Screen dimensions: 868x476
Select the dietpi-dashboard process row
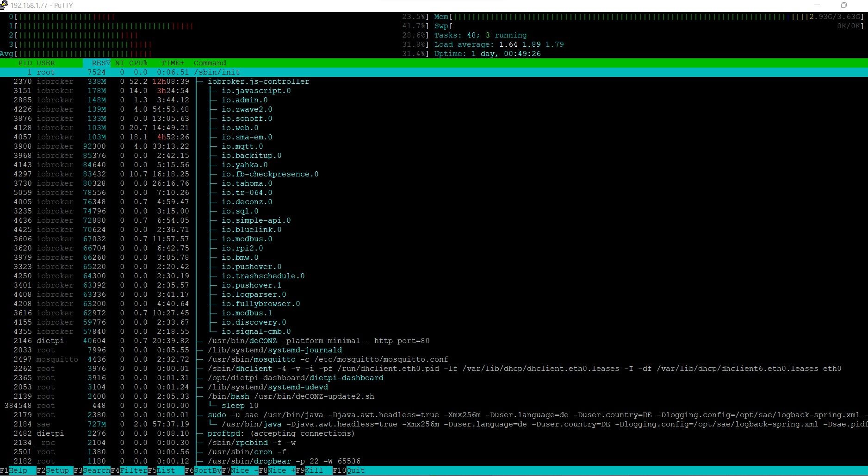point(434,378)
